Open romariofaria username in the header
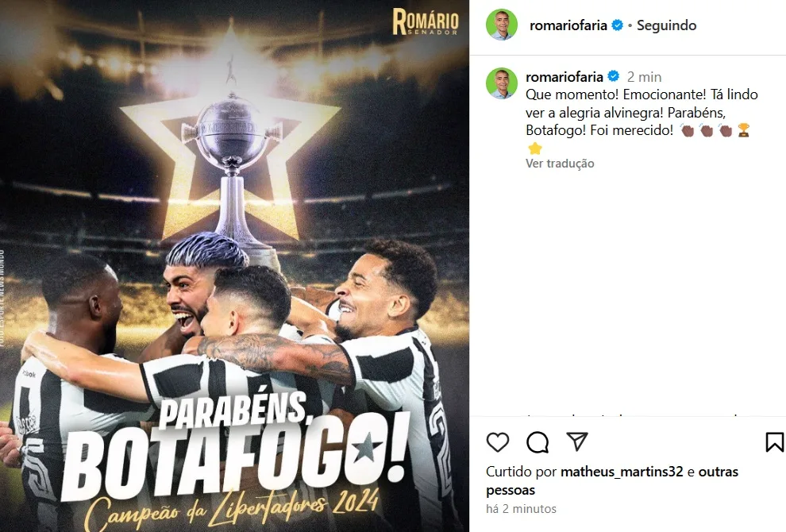786x532 pixels. (x=568, y=25)
